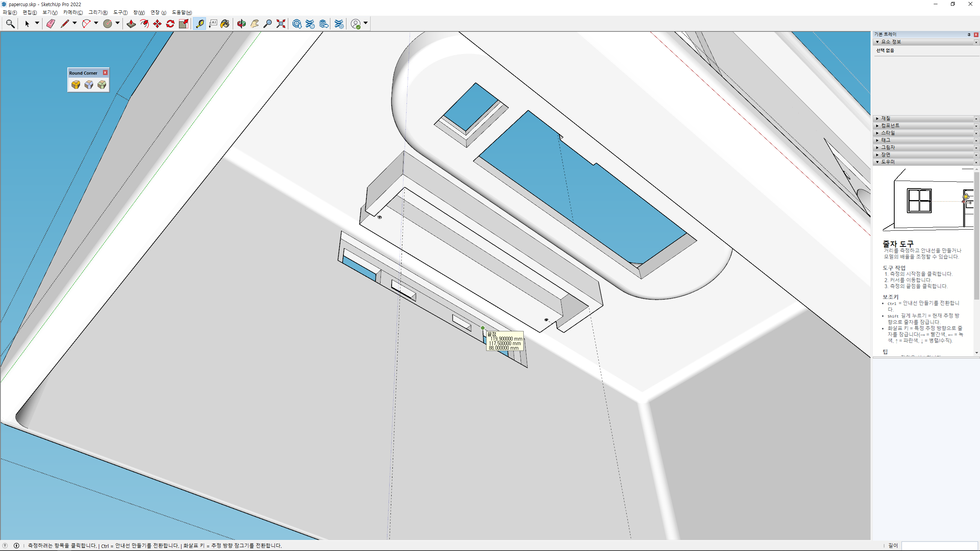Select the Push/Pull tool
The image size is (980, 551).
[131, 24]
